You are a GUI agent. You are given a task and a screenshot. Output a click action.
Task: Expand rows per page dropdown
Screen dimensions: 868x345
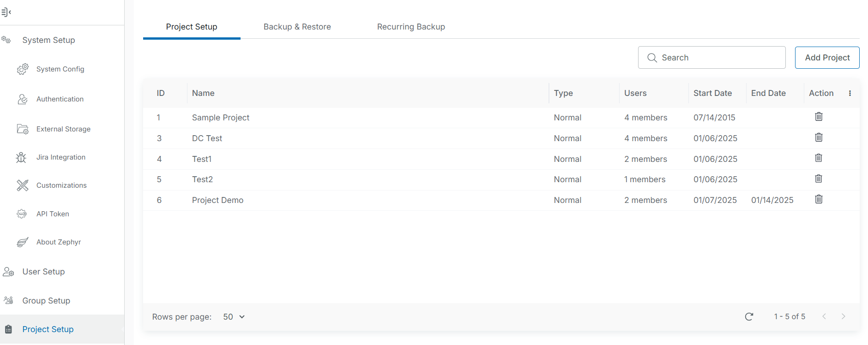(x=234, y=317)
